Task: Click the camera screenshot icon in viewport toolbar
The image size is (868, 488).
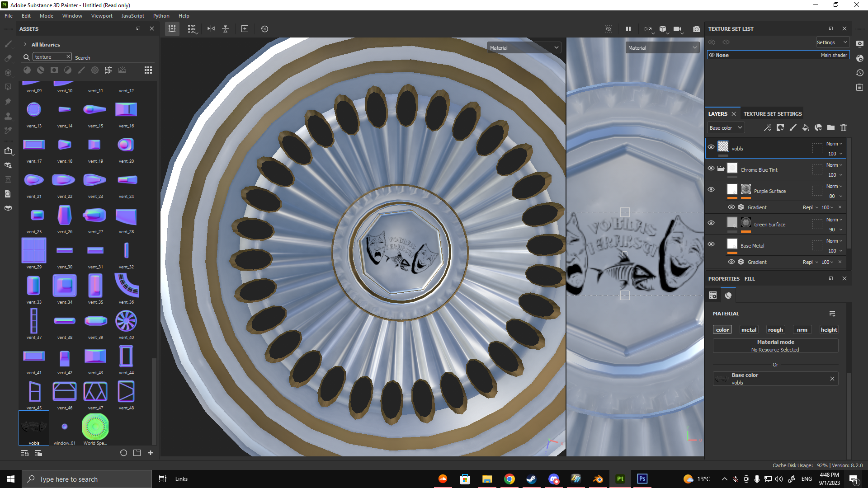Action: (x=697, y=29)
